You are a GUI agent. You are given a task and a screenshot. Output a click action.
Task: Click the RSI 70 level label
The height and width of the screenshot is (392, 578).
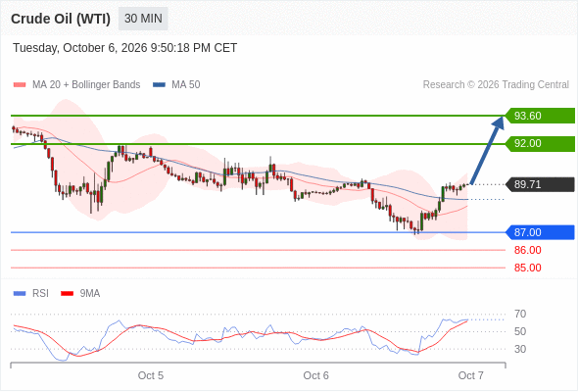point(520,315)
